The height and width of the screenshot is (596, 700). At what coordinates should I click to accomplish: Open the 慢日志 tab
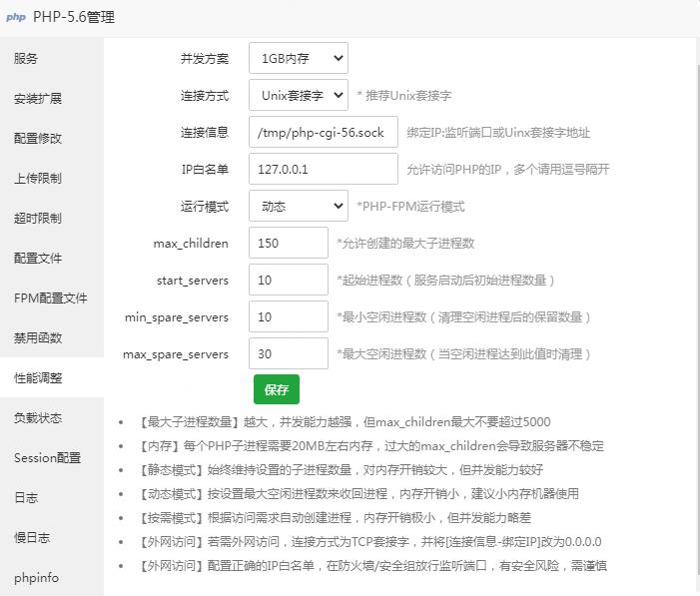[x=52, y=537]
